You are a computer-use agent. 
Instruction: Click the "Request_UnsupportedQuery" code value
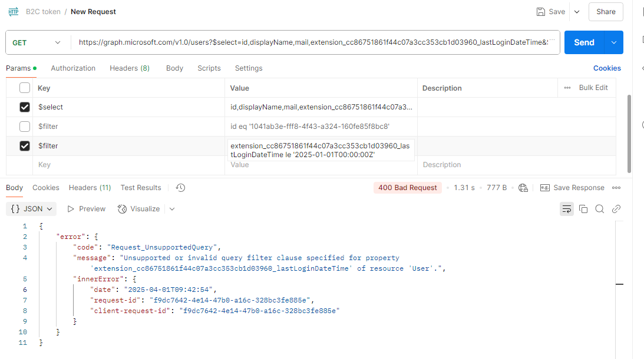(x=162, y=247)
